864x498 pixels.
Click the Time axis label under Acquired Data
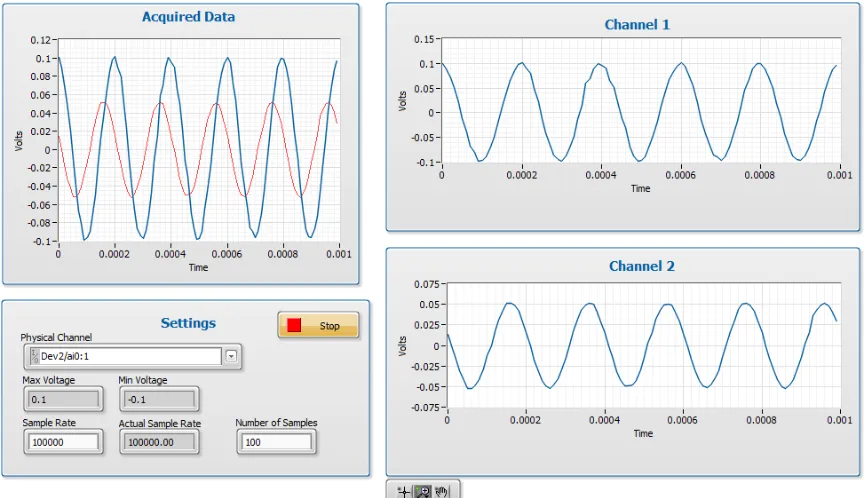(x=198, y=268)
